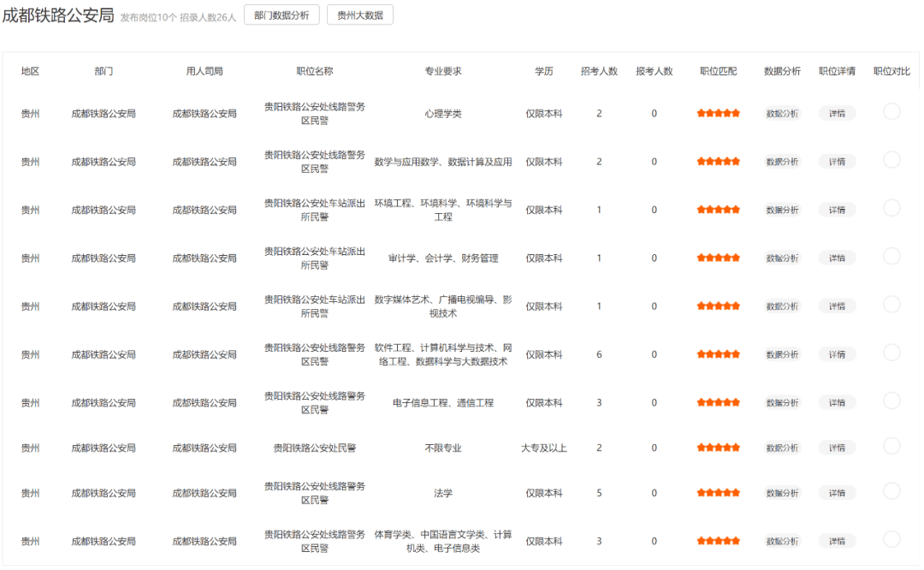This screenshot has height=570, width=924.
Task: Toggle compare circle for 不限专业 row
Action: pyautogui.click(x=891, y=446)
